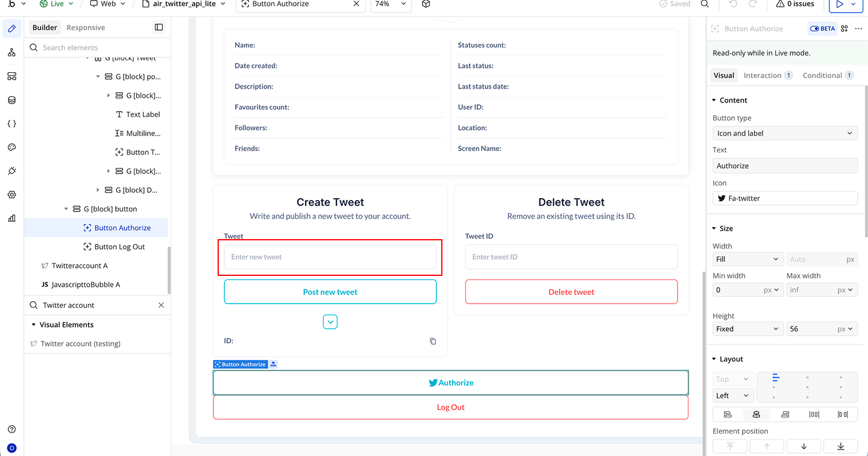Collapse the element tree panel icon
This screenshot has height=456, width=868.
[159, 27]
